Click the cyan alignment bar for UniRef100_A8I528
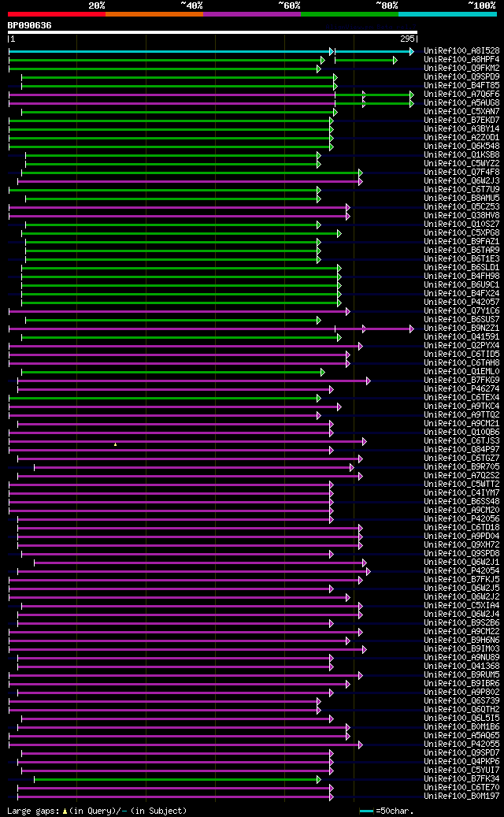Screen dimensions: 504x817 tap(171, 51)
